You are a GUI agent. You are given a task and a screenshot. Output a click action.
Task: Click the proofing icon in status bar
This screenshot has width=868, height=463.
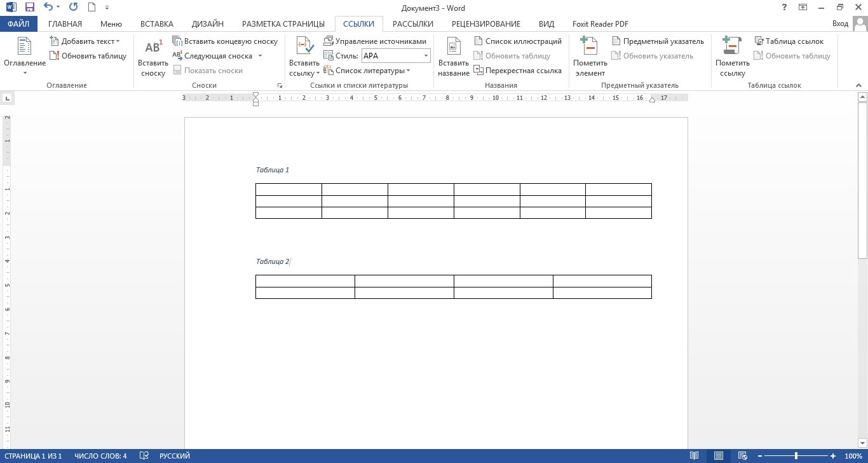coord(144,456)
